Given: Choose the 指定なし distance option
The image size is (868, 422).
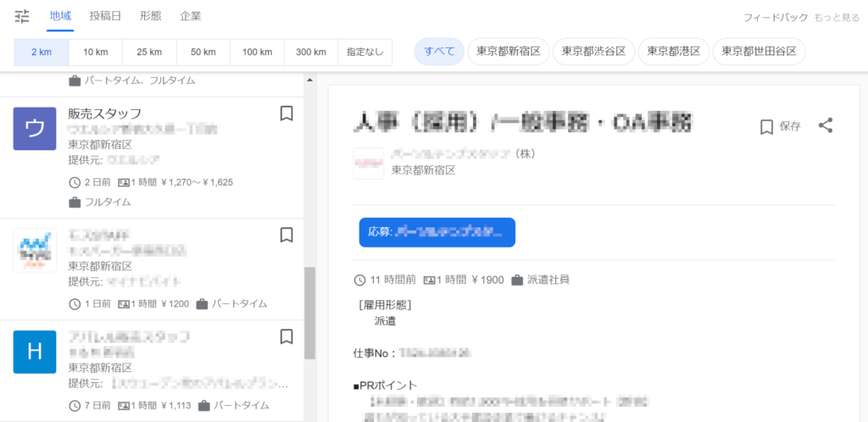Looking at the screenshot, I should coord(364,52).
